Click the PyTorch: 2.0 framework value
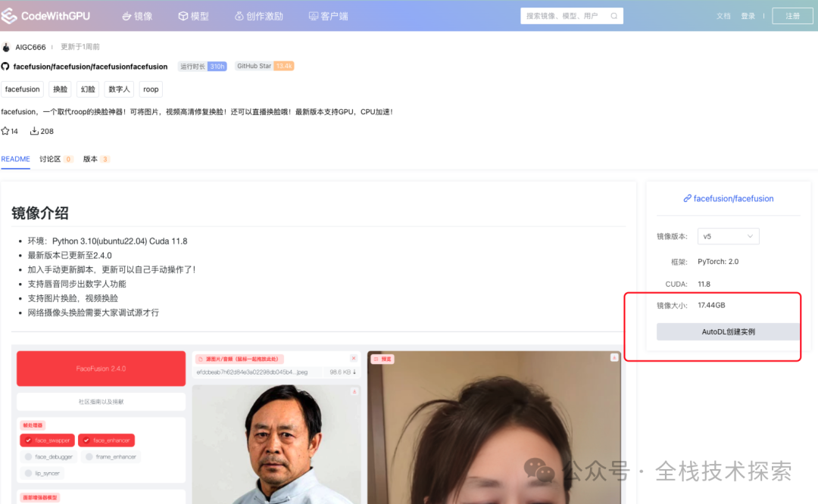This screenshot has width=818, height=504. click(x=718, y=262)
